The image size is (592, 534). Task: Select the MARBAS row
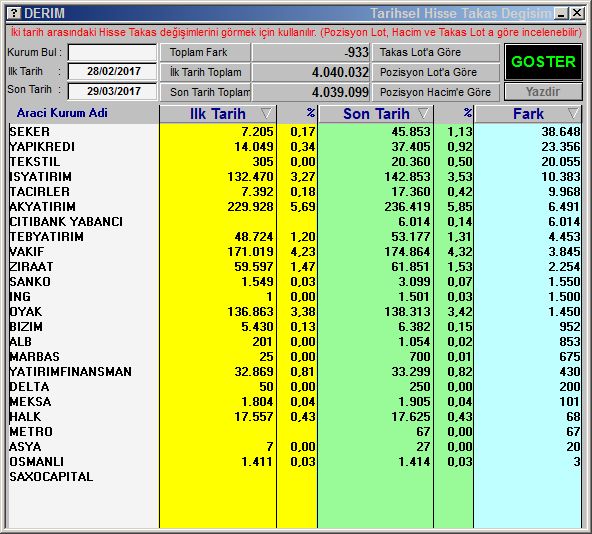click(x=294, y=357)
